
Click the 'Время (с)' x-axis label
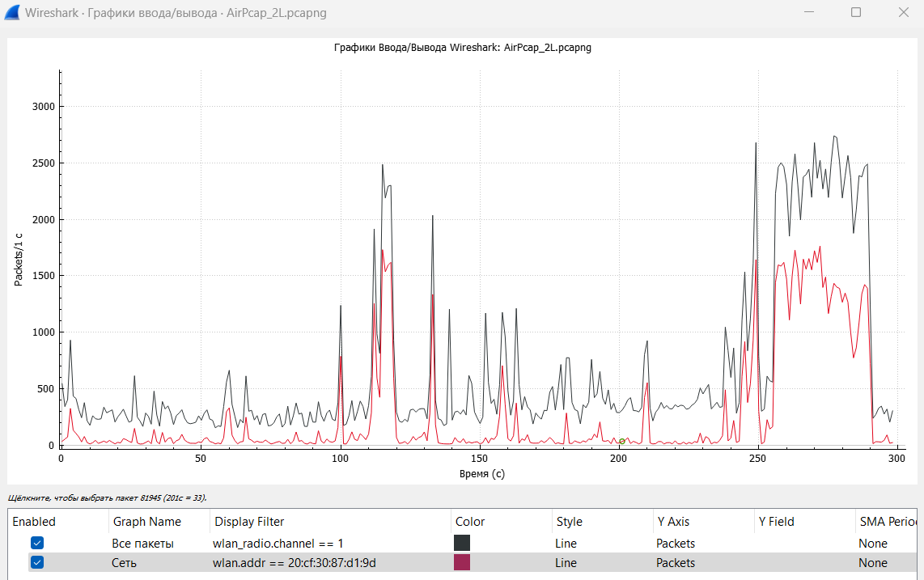click(482, 474)
